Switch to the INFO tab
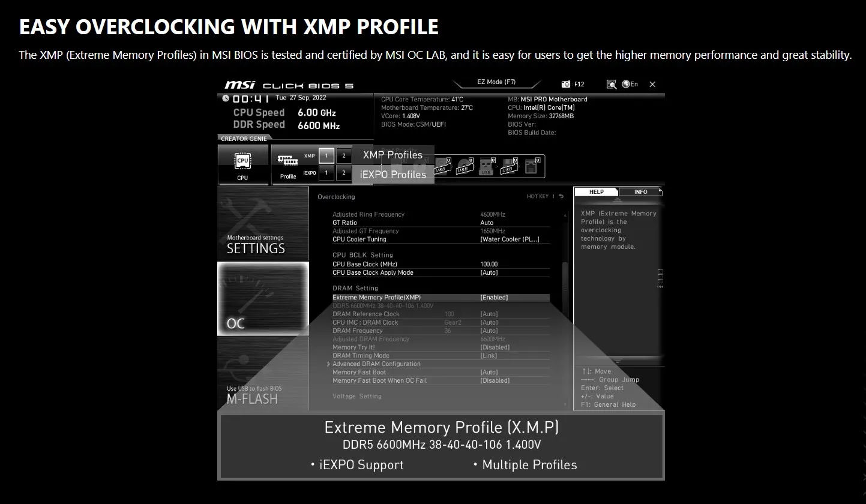 pos(640,192)
